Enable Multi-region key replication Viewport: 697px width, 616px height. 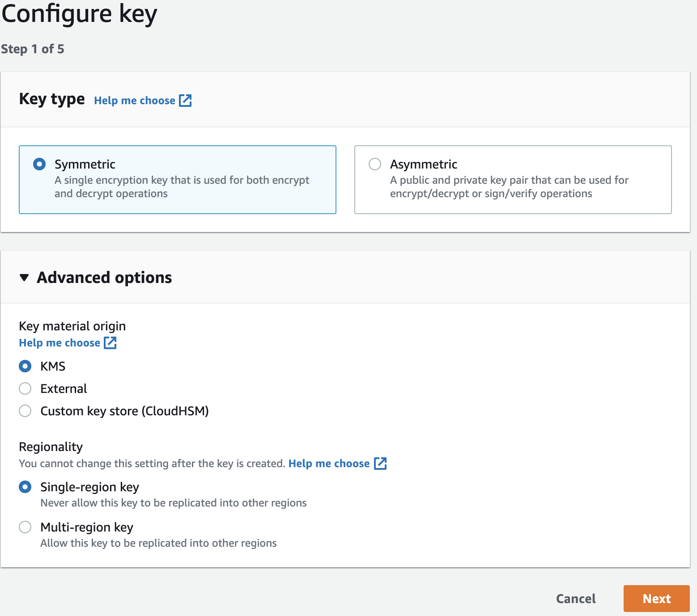(25, 527)
